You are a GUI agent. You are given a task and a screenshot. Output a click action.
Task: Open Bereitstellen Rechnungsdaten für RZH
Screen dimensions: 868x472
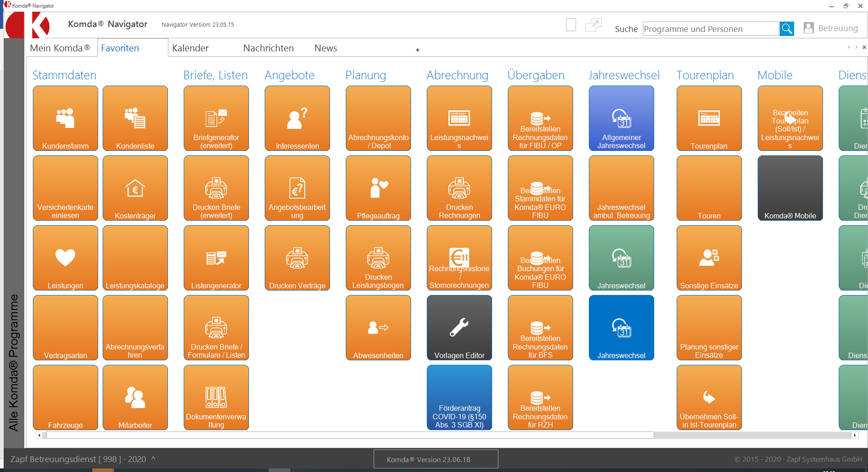[540, 397]
